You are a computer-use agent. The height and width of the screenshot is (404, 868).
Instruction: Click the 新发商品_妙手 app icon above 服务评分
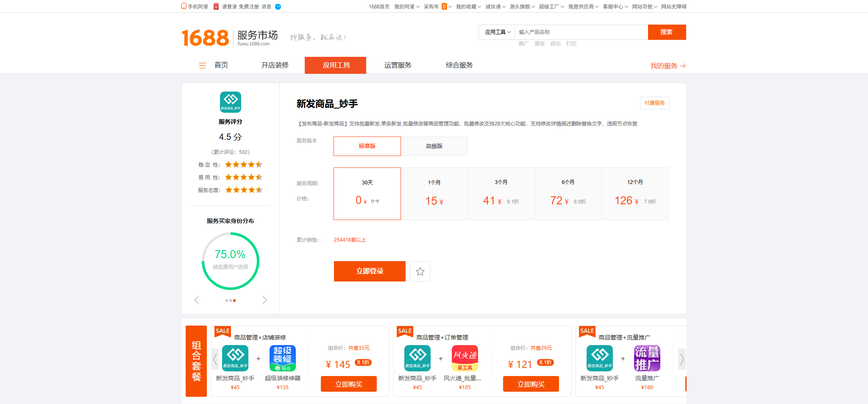231,102
